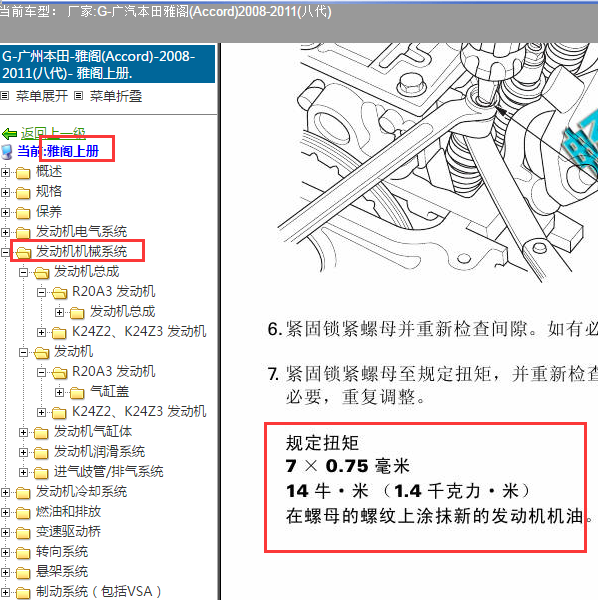
Task: Expand the 发动机电气系统 node
Action: [5, 232]
